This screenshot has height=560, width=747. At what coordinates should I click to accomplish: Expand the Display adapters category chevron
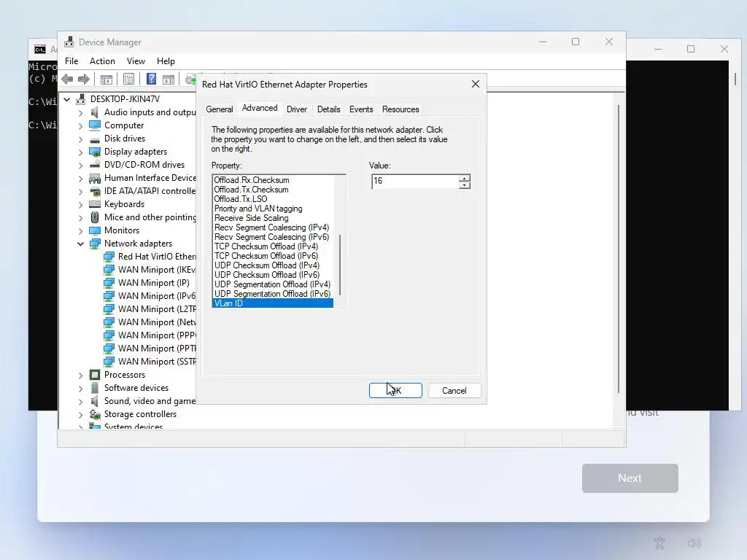[x=80, y=152]
